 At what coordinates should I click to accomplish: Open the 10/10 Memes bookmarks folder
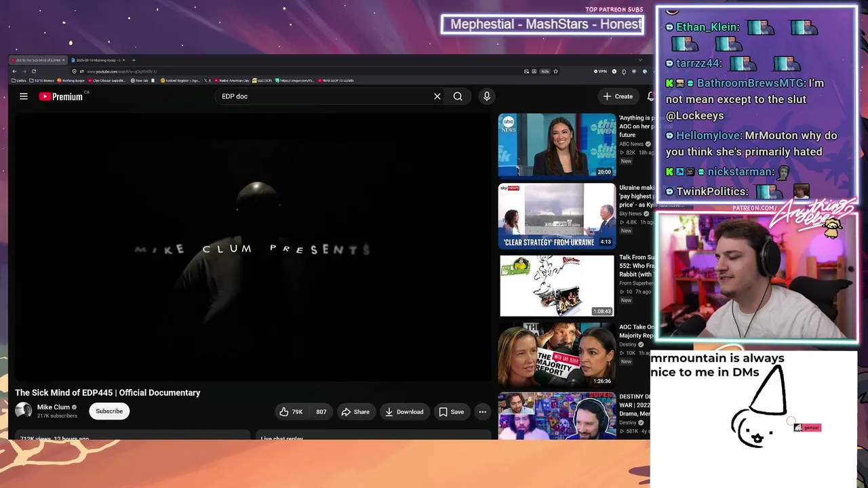coord(41,81)
